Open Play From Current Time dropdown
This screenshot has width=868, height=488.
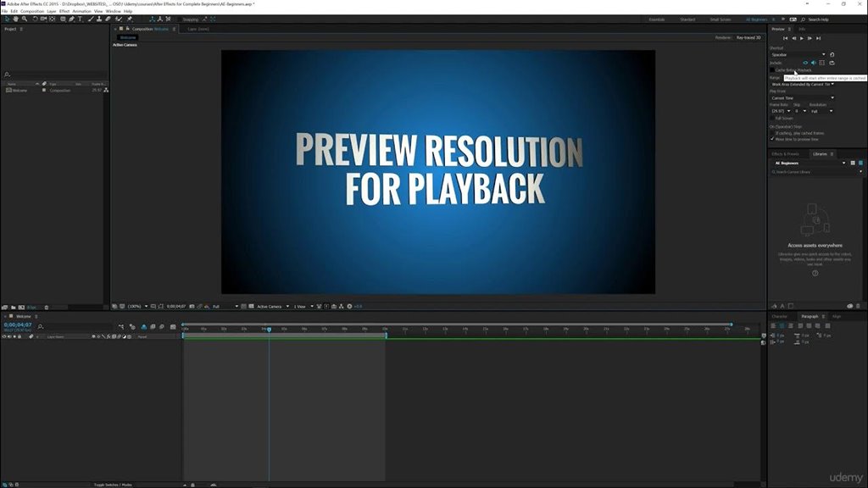point(802,98)
